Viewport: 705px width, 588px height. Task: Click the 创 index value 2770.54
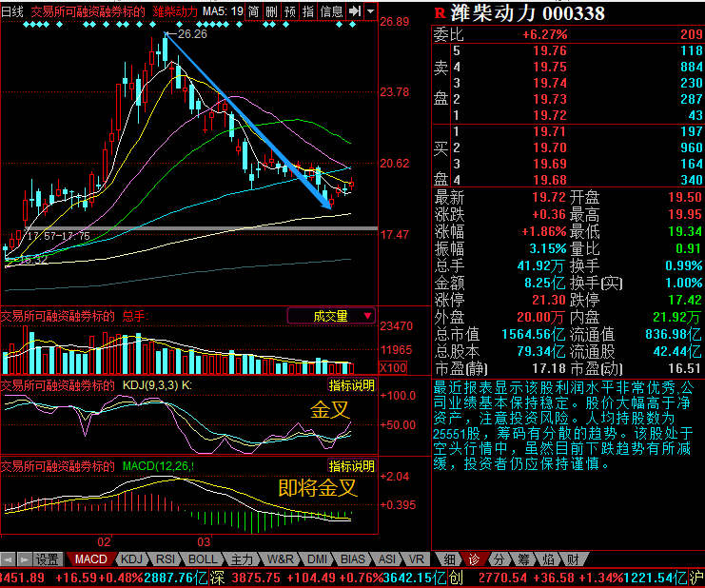pos(502,578)
